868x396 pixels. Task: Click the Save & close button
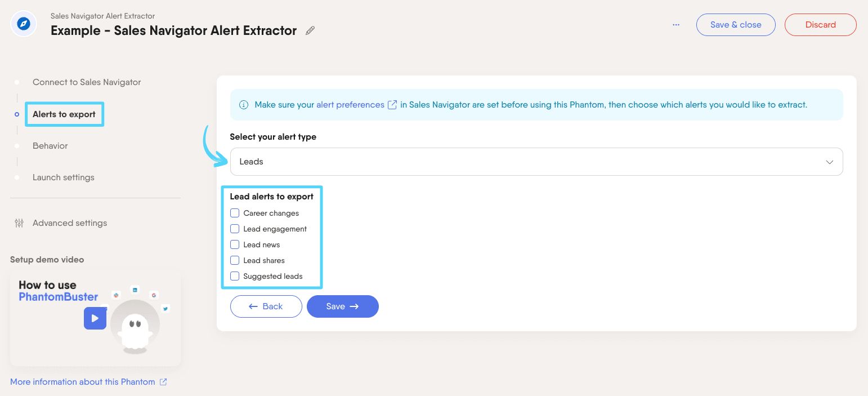tap(736, 25)
